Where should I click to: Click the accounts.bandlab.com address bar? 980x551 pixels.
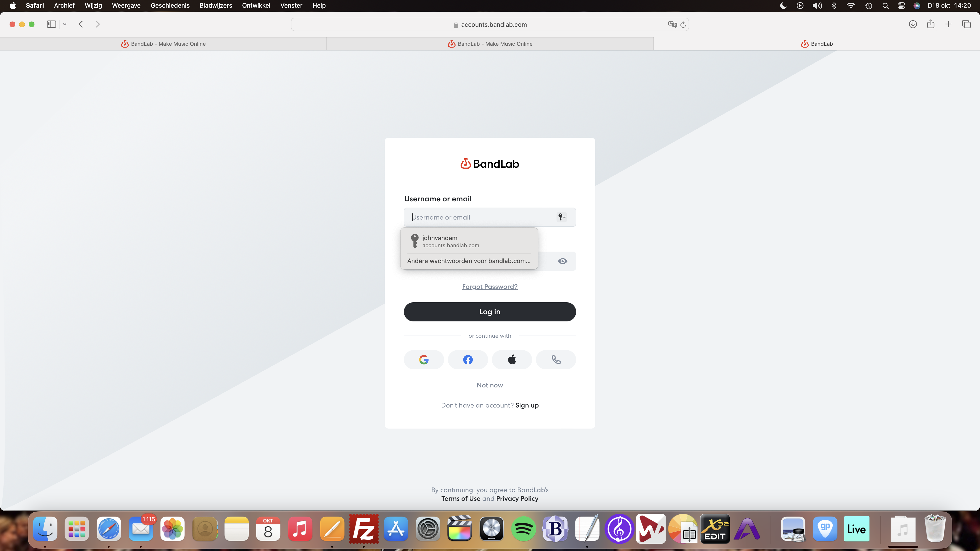(490, 24)
